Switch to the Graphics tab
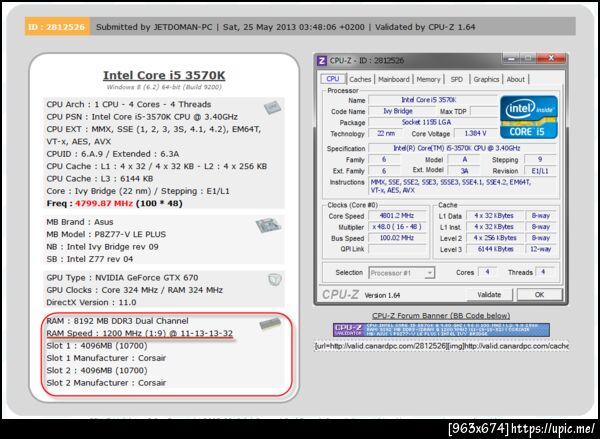600x439 pixels. click(486, 79)
